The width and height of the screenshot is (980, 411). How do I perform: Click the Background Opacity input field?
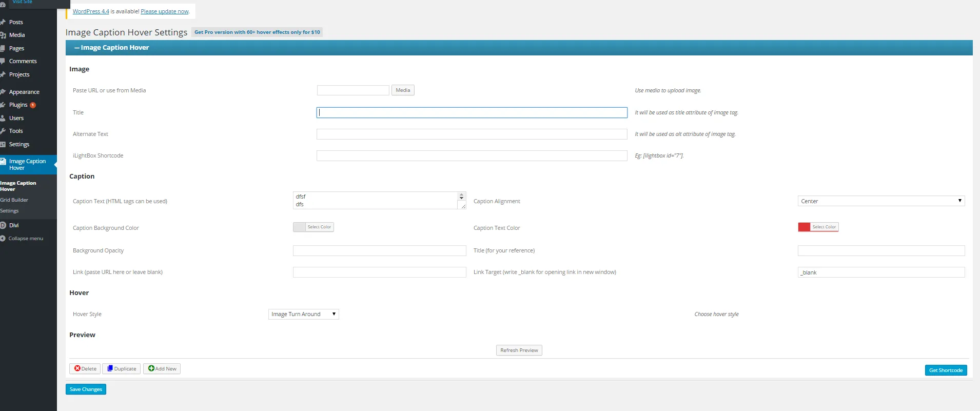pyautogui.click(x=380, y=250)
